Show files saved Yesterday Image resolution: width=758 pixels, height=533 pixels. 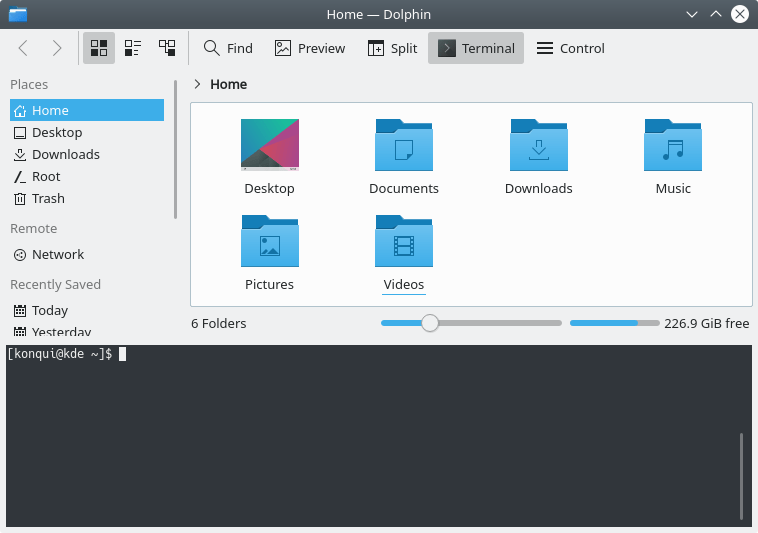[x=87, y=331]
